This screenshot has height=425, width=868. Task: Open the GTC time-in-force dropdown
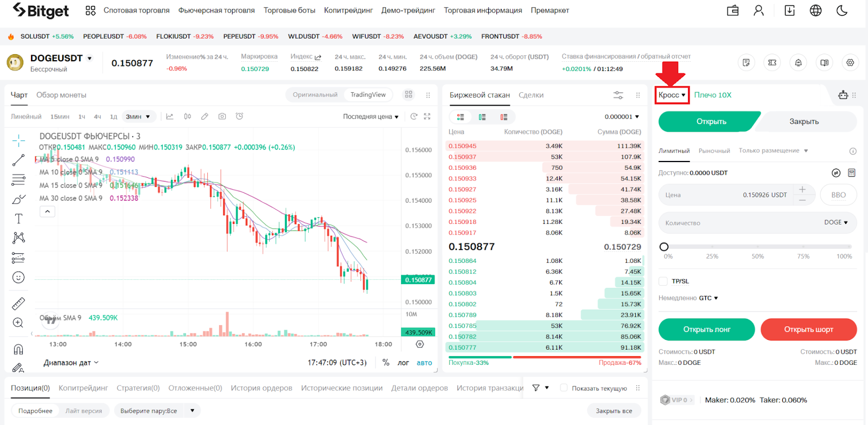click(x=708, y=298)
